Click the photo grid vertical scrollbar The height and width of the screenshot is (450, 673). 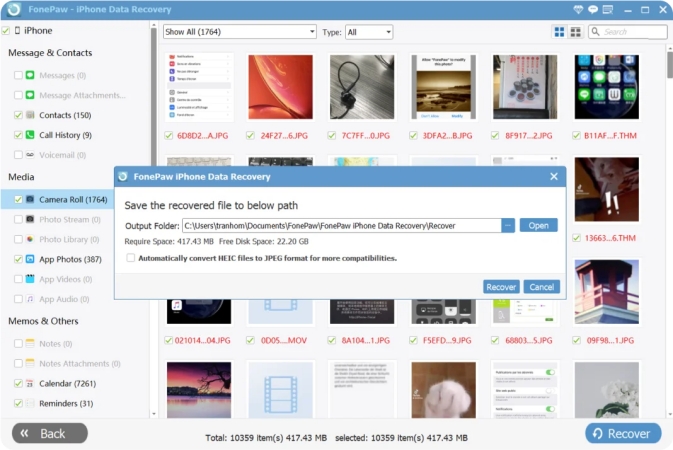(x=670, y=65)
